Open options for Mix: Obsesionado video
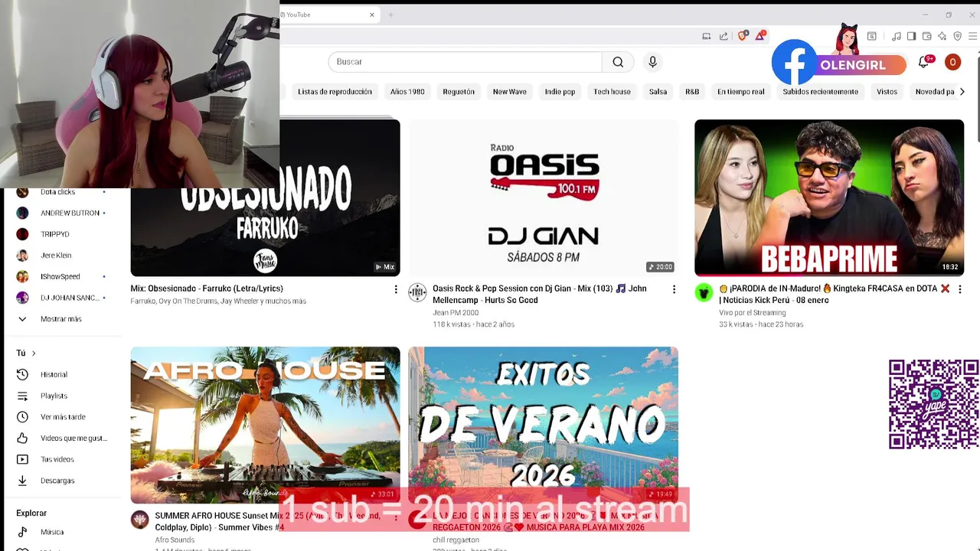 coord(396,289)
